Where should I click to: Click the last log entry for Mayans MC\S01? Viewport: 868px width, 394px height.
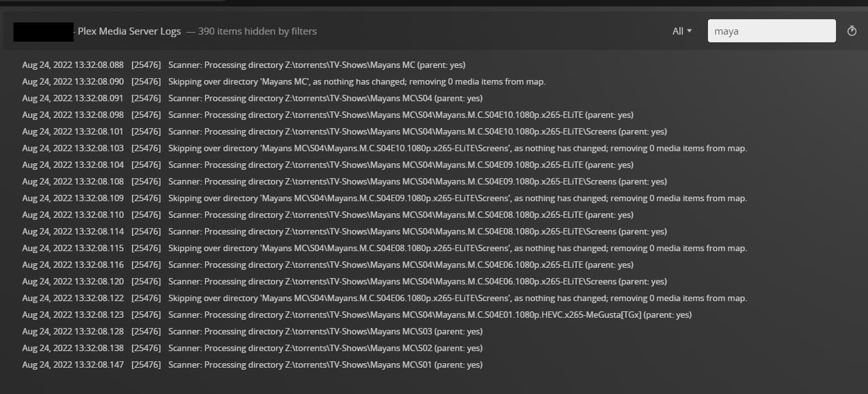[x=325, y=365]
